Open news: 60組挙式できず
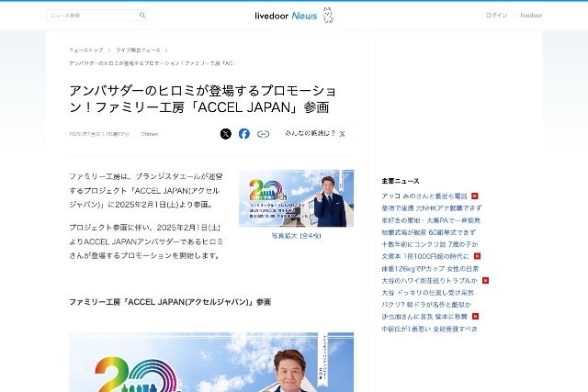This screenshot has height=392, width=588. click(x=429, y=232)
